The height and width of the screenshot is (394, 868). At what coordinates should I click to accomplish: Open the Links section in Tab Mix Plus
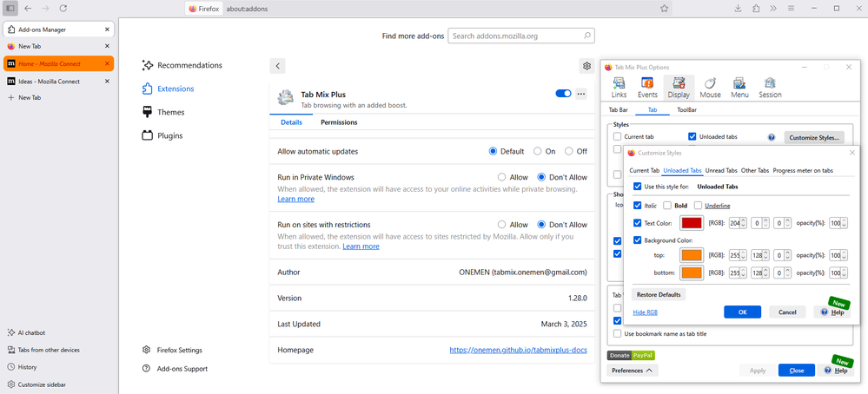[x=619, y=88]
